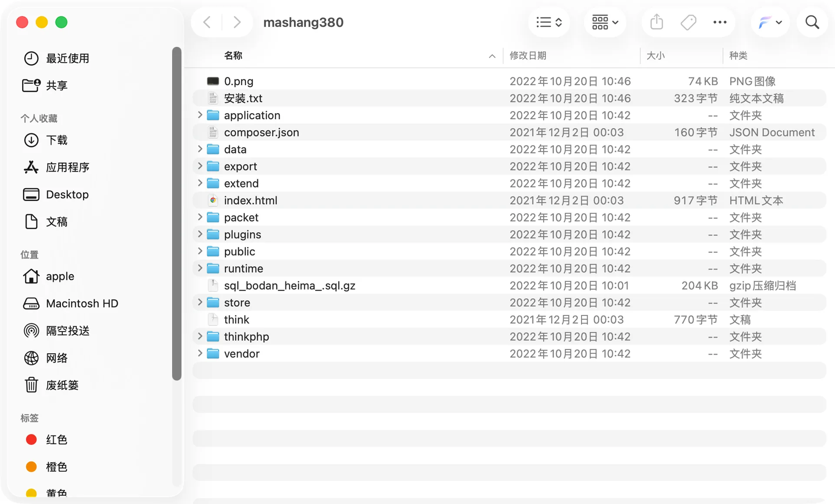Sort by Date Modified (修改日期) column
Viewport: 835px width, 504px height.
coord(528,56)
